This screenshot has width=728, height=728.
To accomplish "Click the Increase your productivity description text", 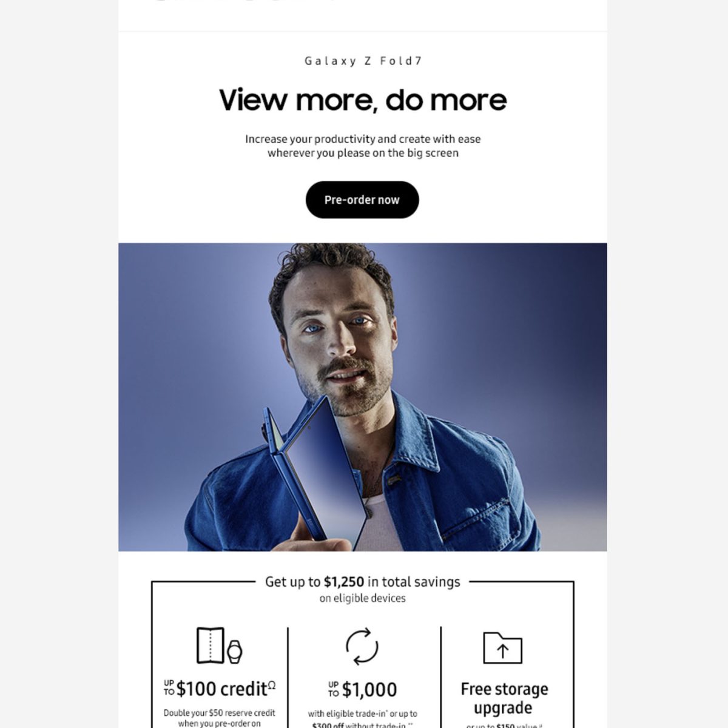I will click(x=363, y=146).
